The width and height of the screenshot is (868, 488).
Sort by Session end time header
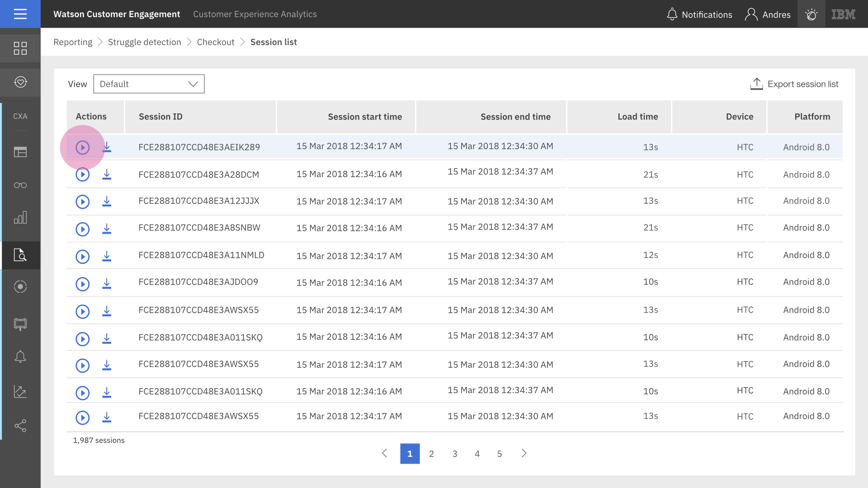pos(491,117)
